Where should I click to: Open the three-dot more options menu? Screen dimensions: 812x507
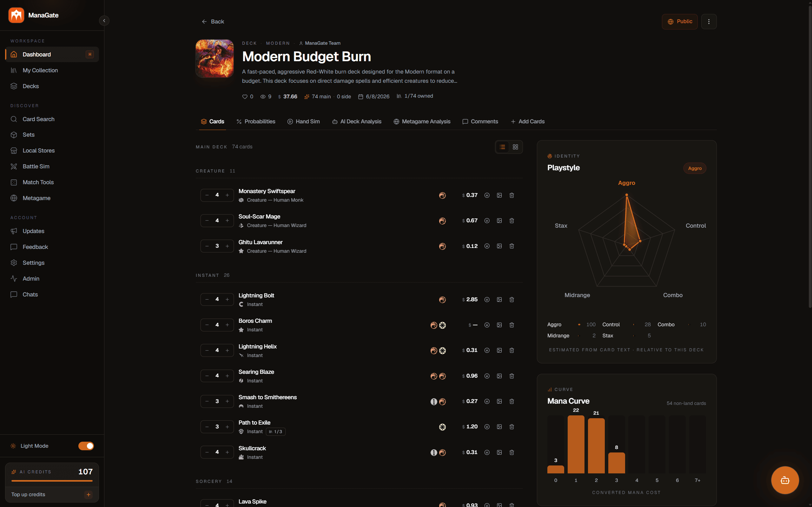click(709, 22)
